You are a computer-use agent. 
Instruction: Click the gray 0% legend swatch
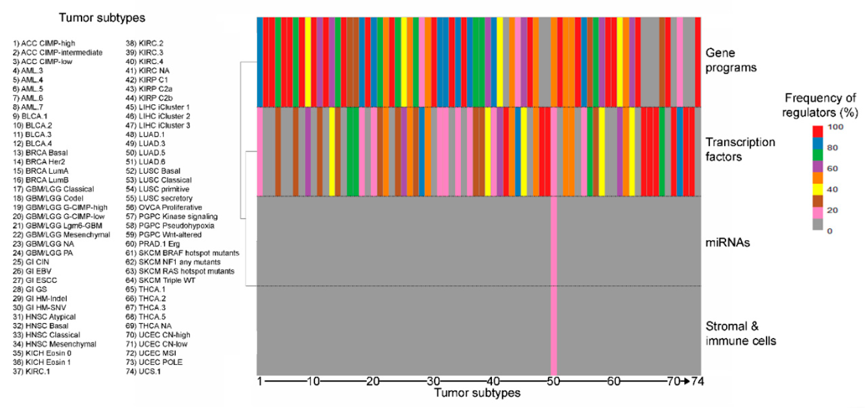coord(817,224)
